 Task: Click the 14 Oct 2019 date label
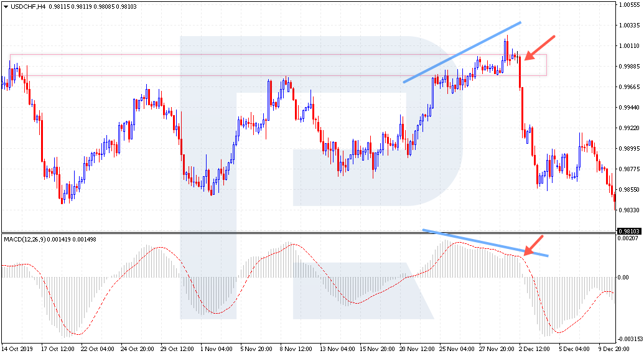(x=17, y=350)
